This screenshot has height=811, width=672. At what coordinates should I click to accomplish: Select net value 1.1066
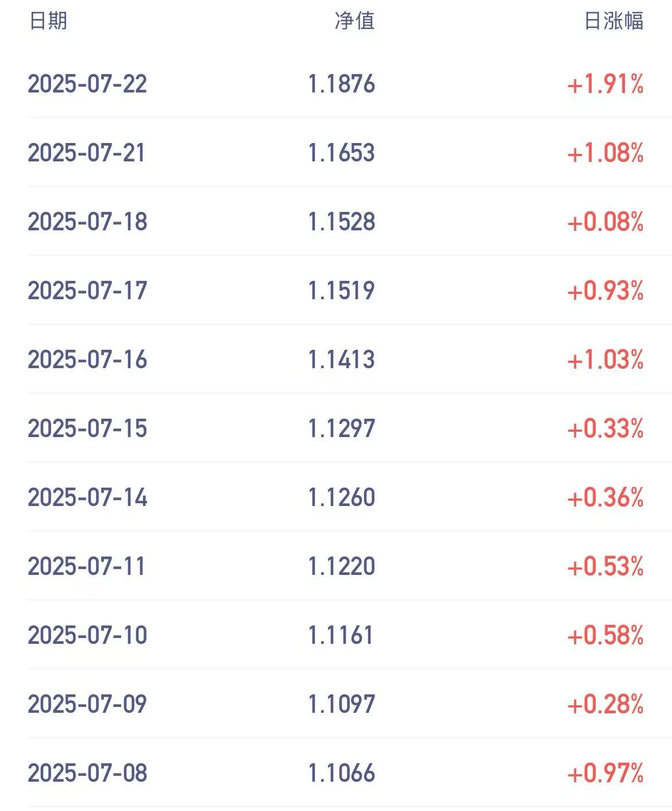[x=341, y=773]
